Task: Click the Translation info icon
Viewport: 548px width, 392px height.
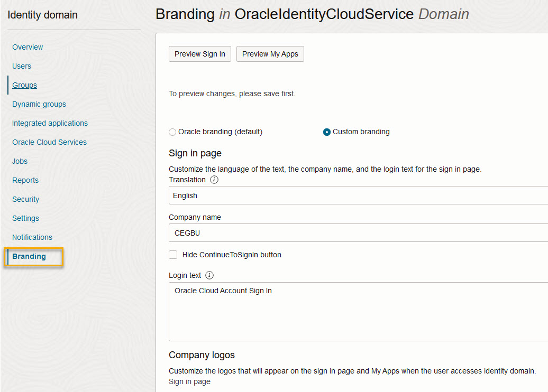Action: point(214,180)
